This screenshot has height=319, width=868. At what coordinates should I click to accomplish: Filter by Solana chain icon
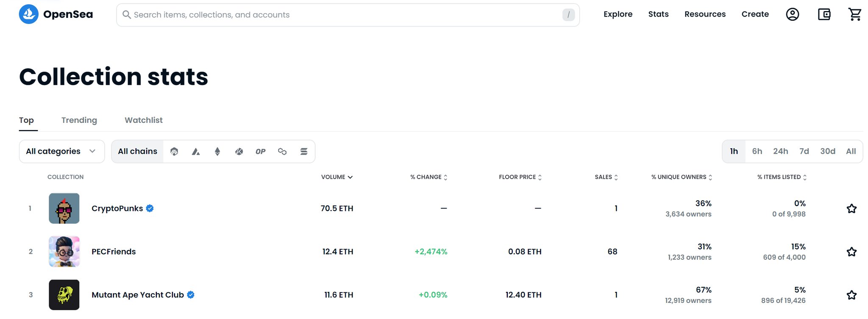[304, 151]
